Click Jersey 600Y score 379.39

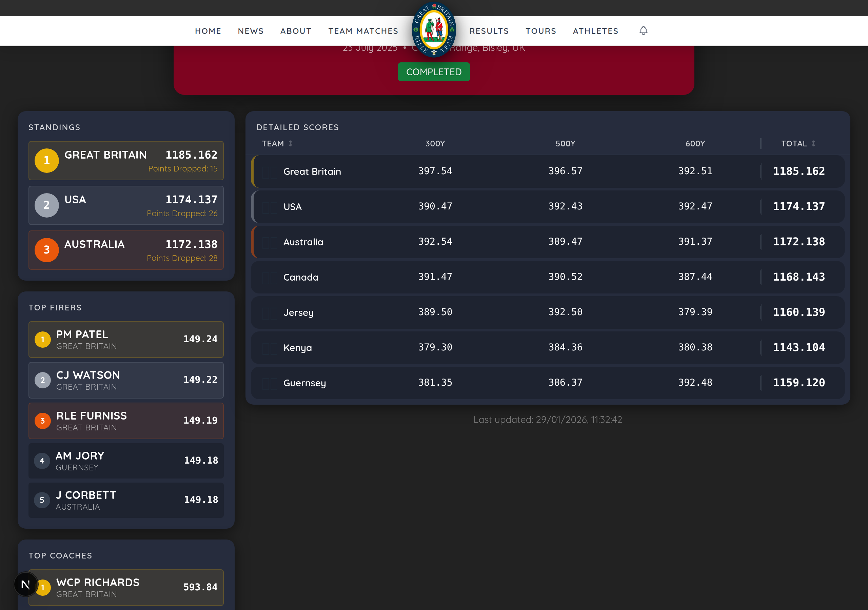coord(695,312)
